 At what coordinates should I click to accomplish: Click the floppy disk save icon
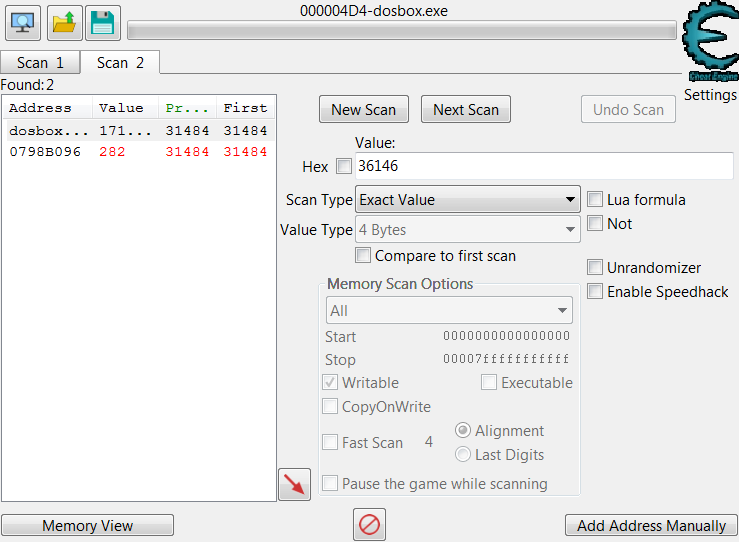[102, 21]
